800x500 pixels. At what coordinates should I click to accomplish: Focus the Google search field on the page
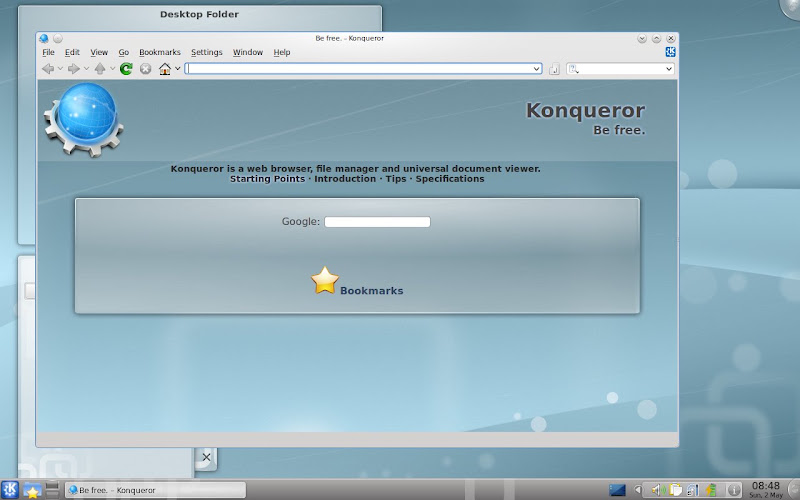pos(378,222)
